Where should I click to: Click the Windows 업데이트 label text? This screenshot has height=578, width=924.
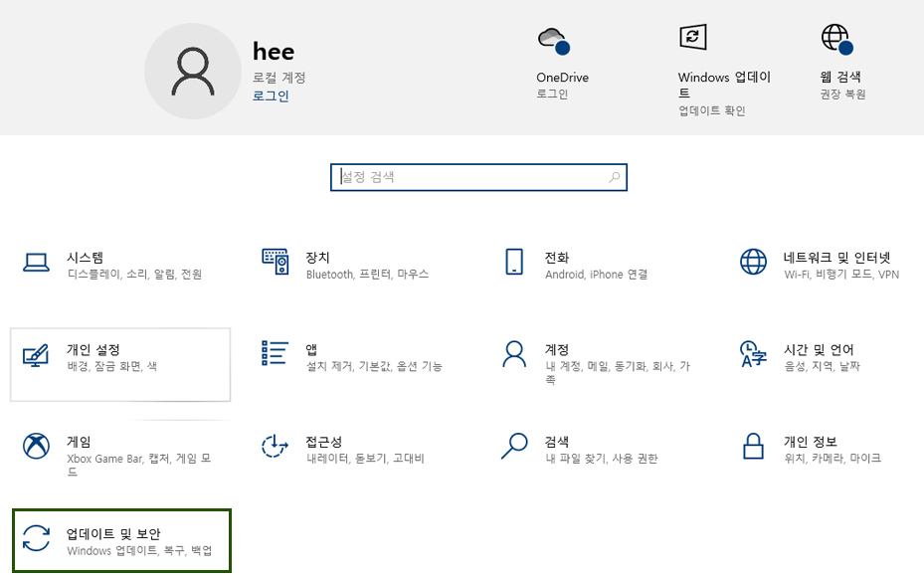[x=724, y=85]
